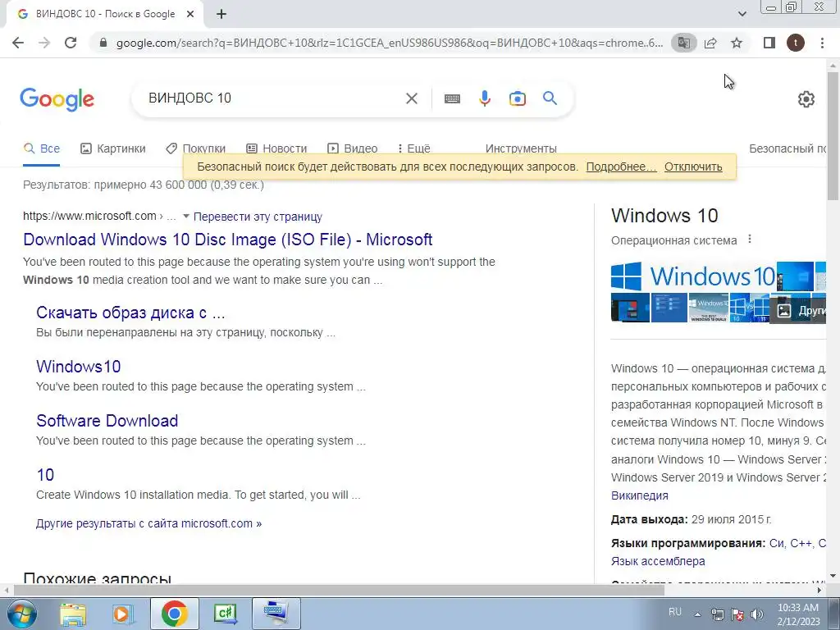Open the Chrome three-dot menu
The width and height of the screenshot is (840, 630).
[822, 43]
